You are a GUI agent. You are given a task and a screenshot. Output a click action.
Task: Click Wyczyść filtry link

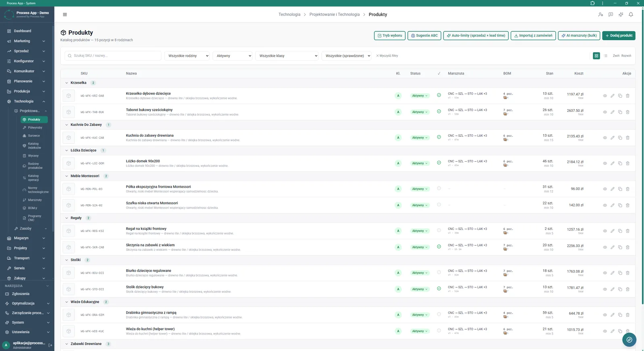(387, 56)
